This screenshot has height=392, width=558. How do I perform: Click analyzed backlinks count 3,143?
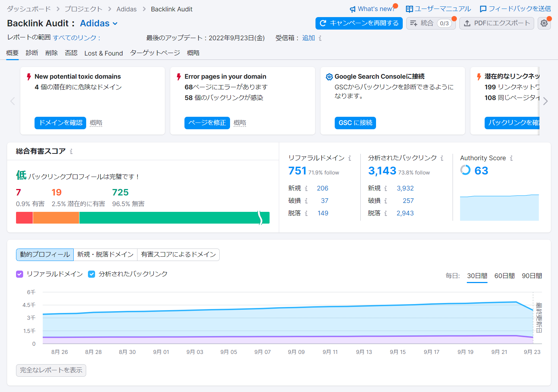point(382,171)
